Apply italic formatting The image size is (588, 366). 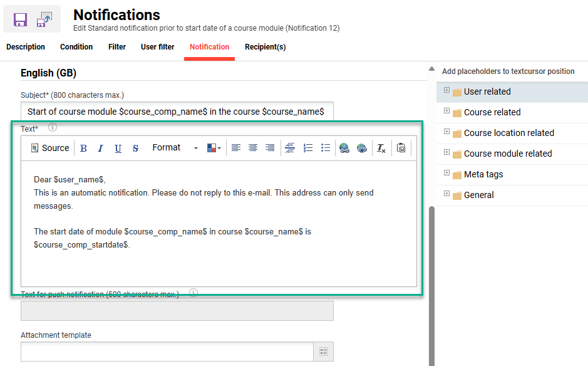click(x=100, y=148)
